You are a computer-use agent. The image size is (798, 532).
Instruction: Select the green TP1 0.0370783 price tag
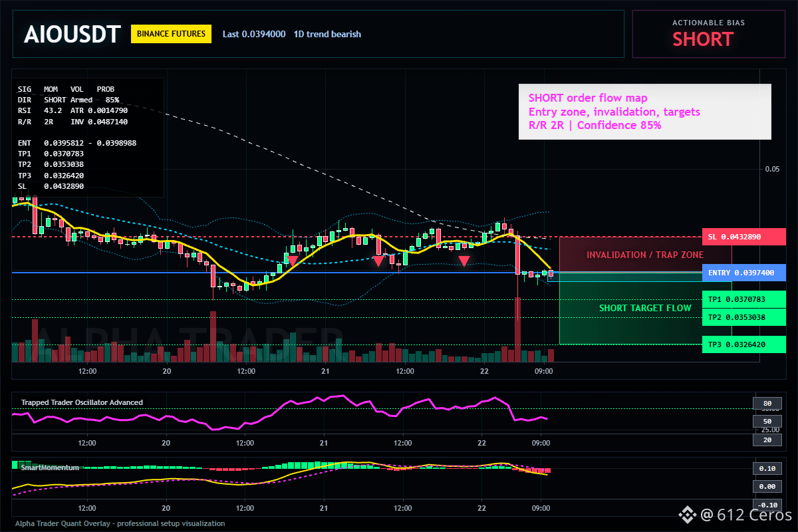[743, 299]
